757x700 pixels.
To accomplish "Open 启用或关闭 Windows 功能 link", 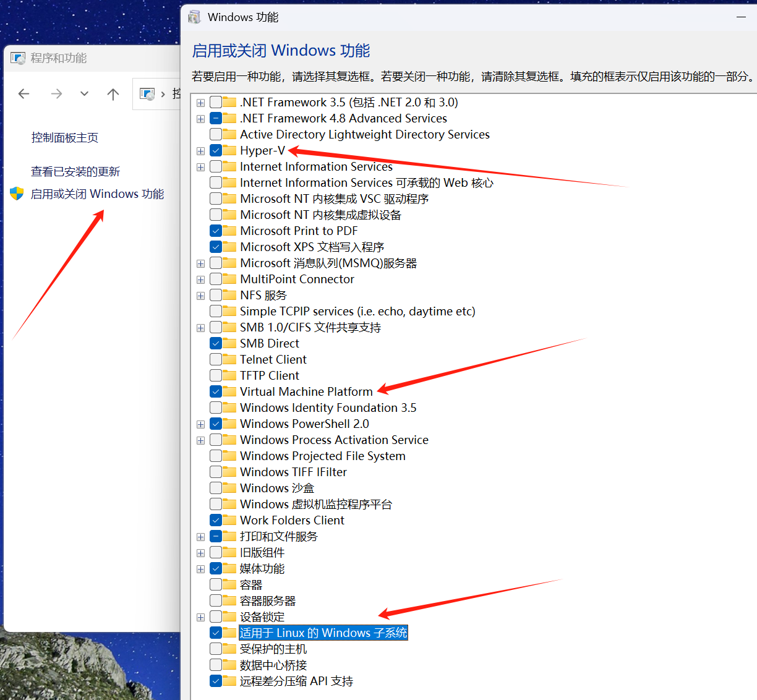I will 97,194.
